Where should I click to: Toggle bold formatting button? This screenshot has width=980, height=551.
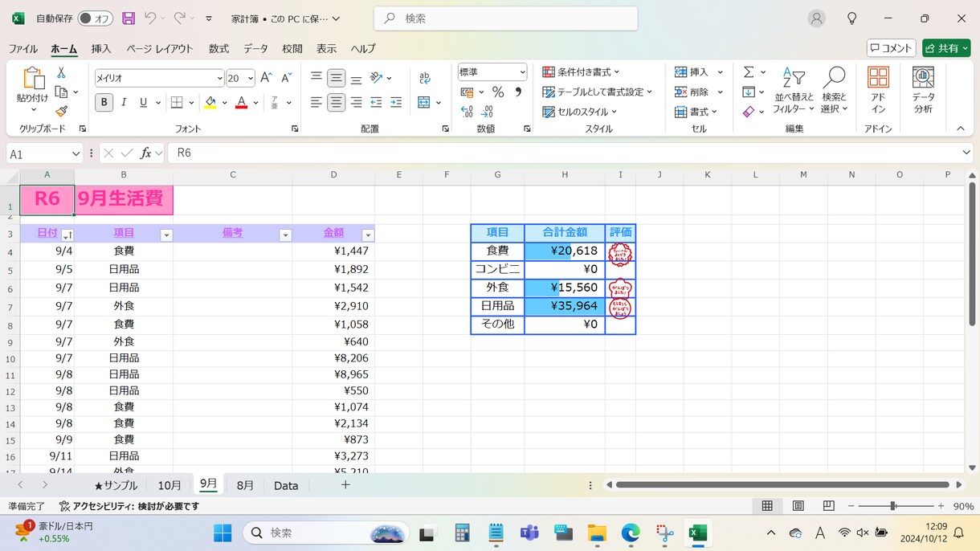[x=104, y=102]
